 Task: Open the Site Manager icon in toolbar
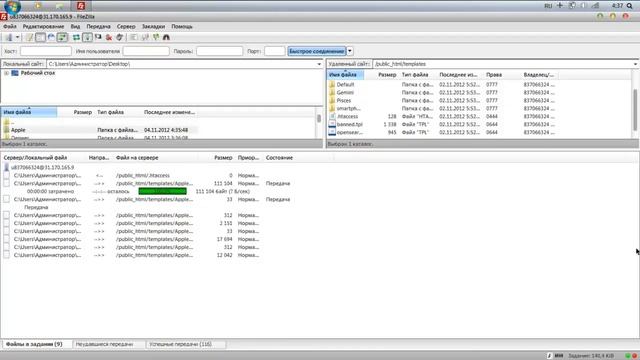9,37
